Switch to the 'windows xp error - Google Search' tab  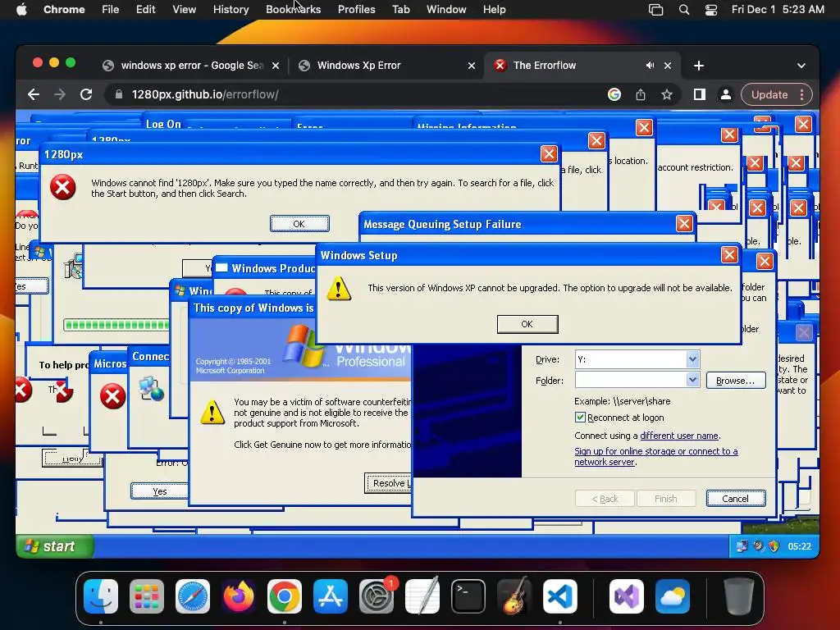(x=192, y=66)
